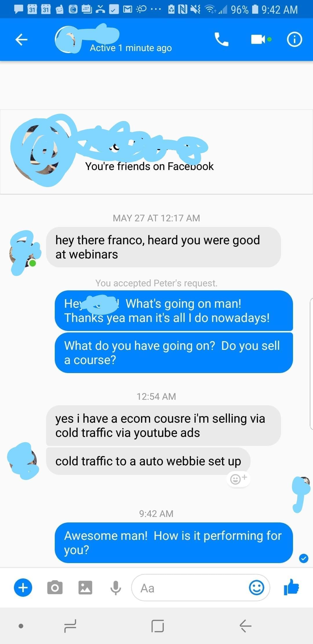Open camera from the bottom toolbar
Viewport: 313px width, 644px height.
pos(55,588)
